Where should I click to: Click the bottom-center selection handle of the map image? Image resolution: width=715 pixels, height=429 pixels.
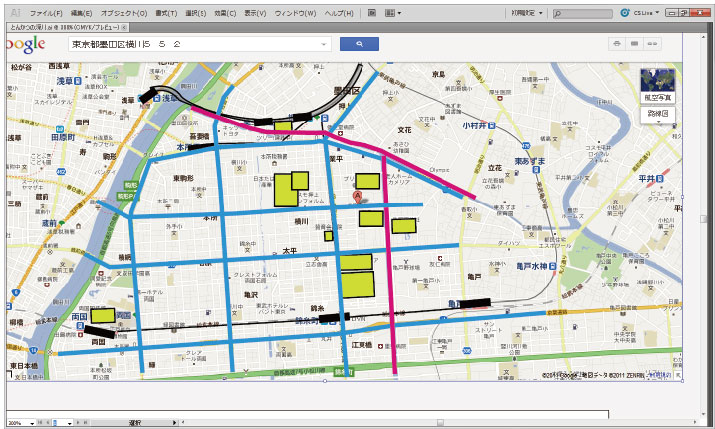tap(325, 381)
